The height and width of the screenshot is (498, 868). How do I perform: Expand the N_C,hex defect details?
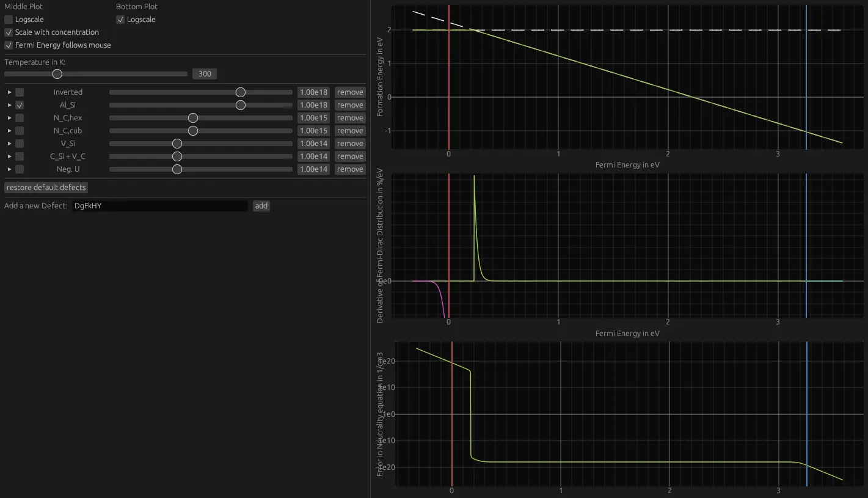point(9,117)
